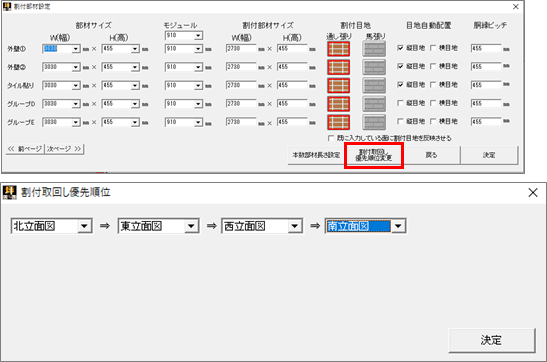Screen dimensions: 547x362
Task: Go back with << 前ページ
Action: coord(25,149)
